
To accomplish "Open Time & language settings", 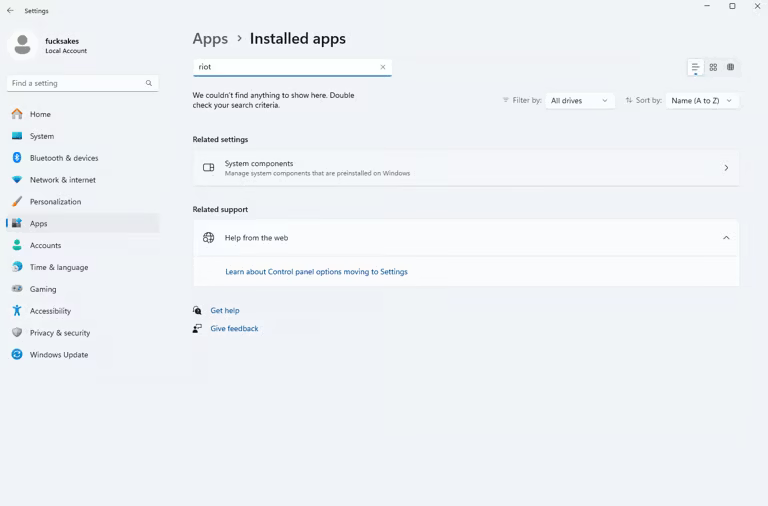I will pos(59,267).
